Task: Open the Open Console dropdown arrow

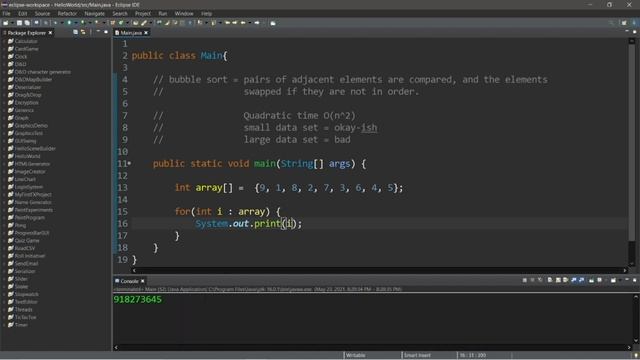Action: coord(620,280)
